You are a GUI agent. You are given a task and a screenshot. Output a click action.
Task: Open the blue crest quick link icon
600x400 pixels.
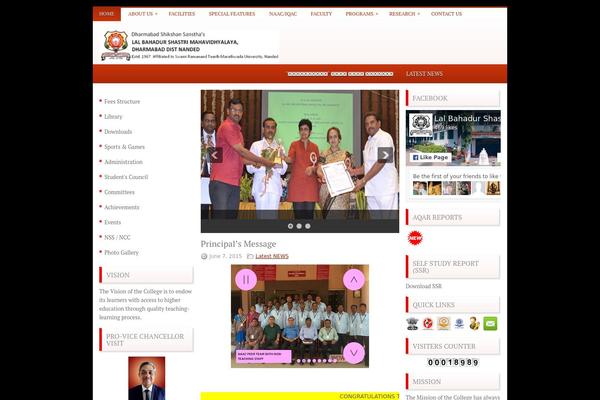(x=459, y=324)
